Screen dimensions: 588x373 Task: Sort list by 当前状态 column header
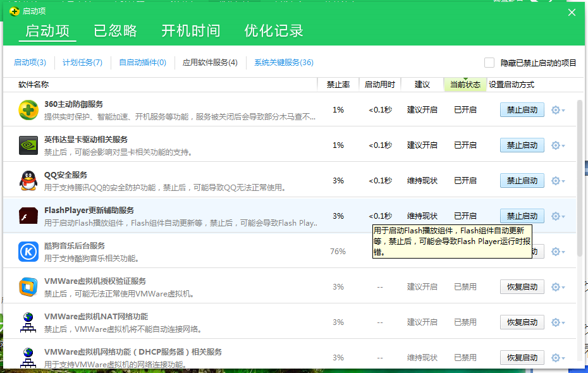click(465, 85)
